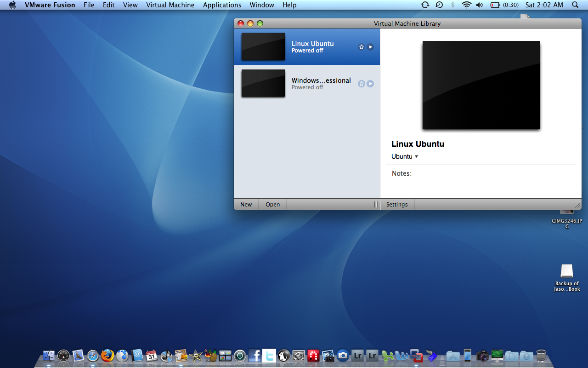The image size is (588, 368).
Task: Open Address Book from the Dock
Action: tap(137, 356)
